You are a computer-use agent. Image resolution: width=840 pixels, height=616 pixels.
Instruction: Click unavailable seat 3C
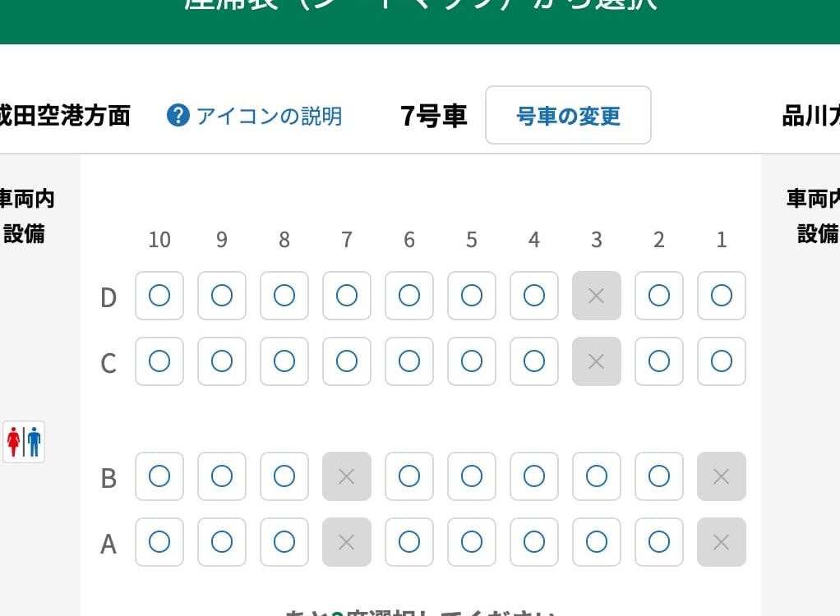tap(597, 361)
